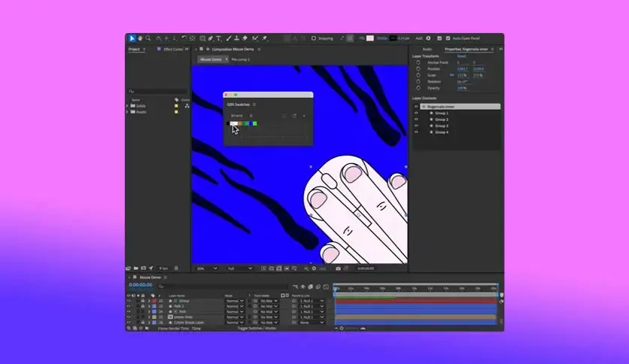Click the Add shape circular arrow button

coord(428,38)
